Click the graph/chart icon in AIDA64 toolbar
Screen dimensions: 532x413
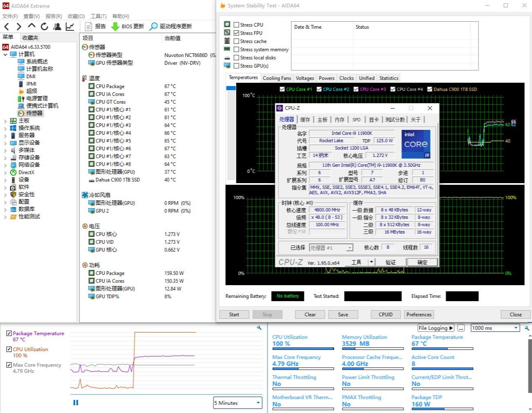pyautogui.click(x=70, y=26)
